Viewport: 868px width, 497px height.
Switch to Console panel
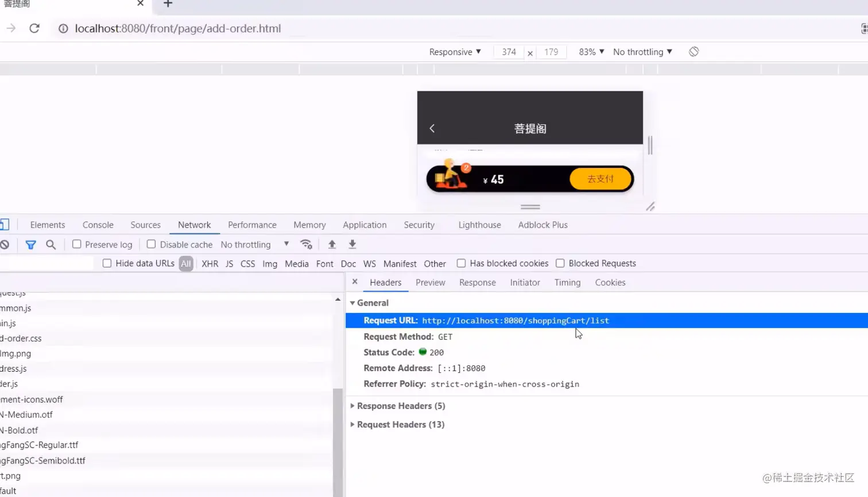pos(98,225)
